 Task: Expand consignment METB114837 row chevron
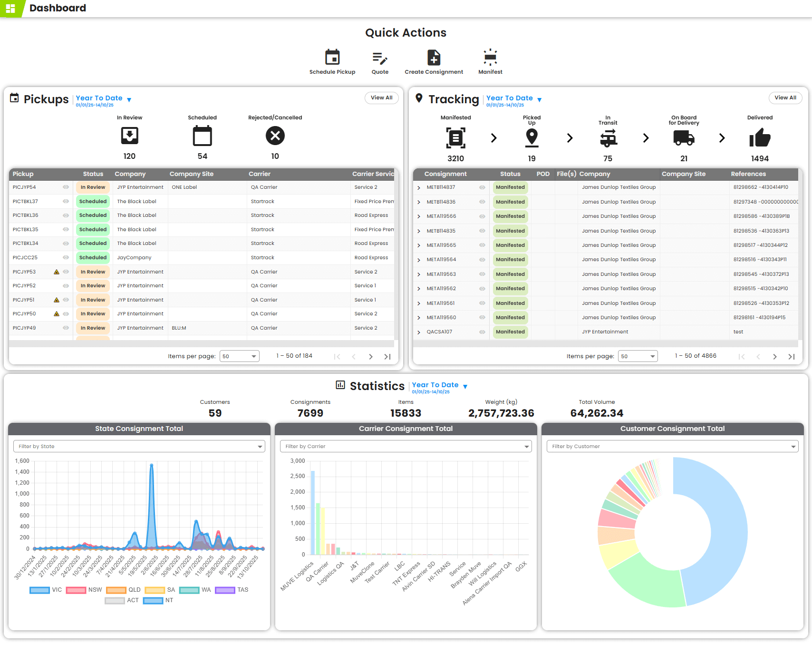419,187
